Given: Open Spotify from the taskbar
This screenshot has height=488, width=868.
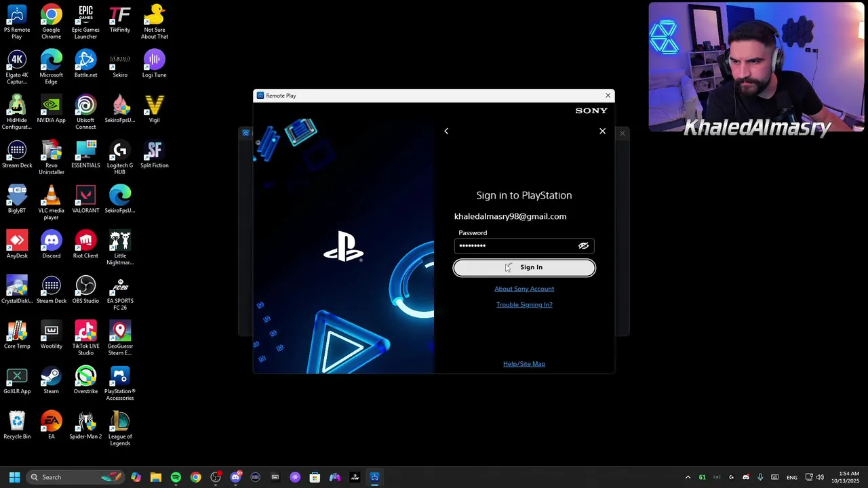Looking at the screenshot, I should coord(176,477).
